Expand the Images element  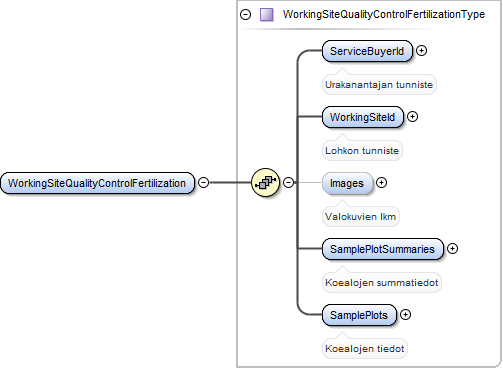381,182
